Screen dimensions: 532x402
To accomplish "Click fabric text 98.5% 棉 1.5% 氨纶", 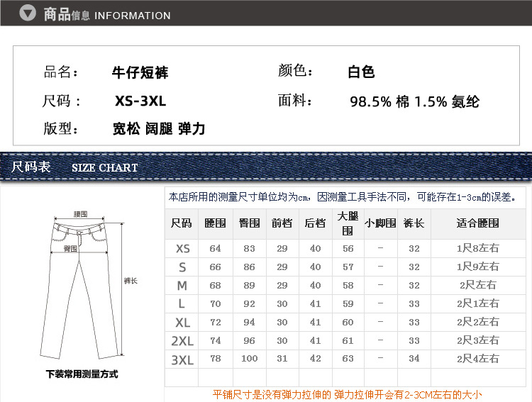I will [415, 101].
